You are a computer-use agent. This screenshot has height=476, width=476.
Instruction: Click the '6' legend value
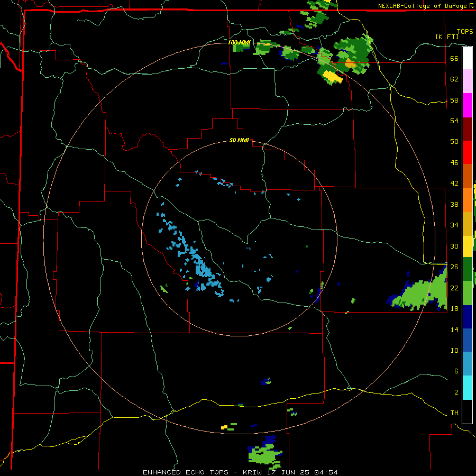[456, 371]
